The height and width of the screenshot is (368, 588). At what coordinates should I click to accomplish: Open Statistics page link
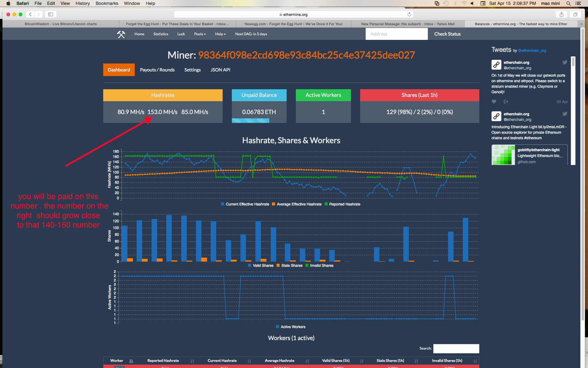click(161, 34)
